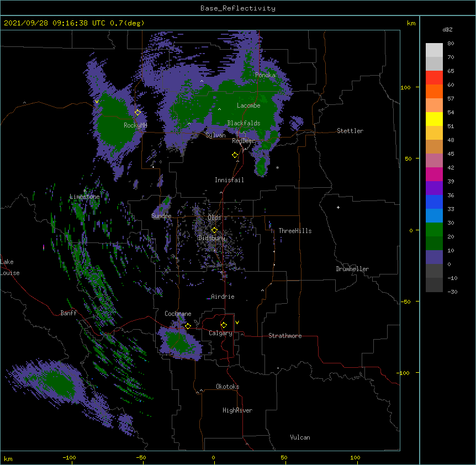The height and width of the screenshot is (465, 476).
Task: Click the Ponoka city label
Action: tap(265, 75)
